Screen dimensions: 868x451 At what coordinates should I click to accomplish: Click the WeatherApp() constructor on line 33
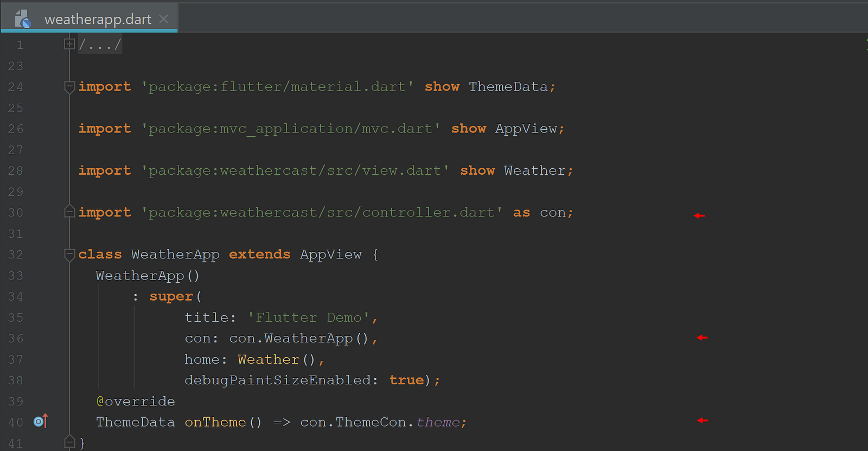[x=148, y=276]
